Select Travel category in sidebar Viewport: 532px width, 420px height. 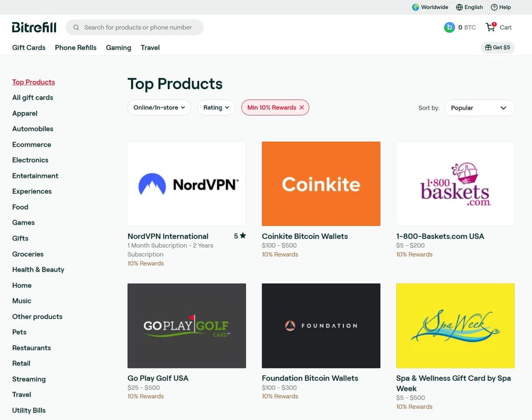[22, 395]
